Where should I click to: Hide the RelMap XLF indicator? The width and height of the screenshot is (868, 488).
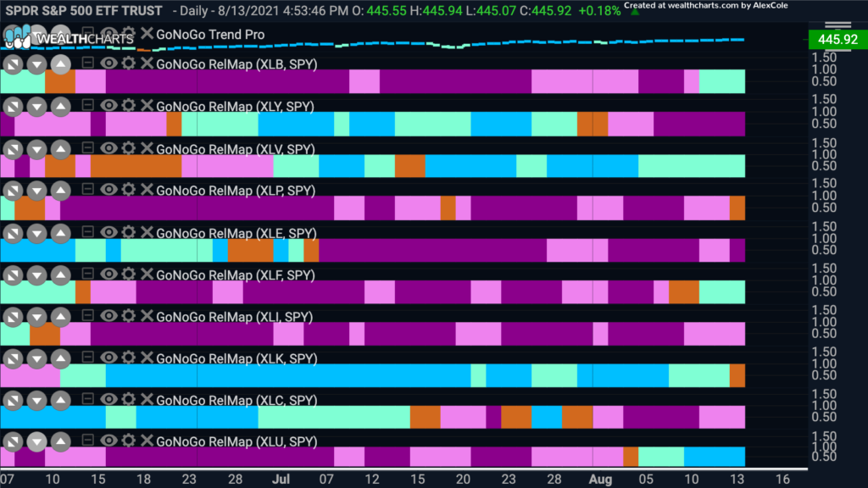(x=108, y=274)
